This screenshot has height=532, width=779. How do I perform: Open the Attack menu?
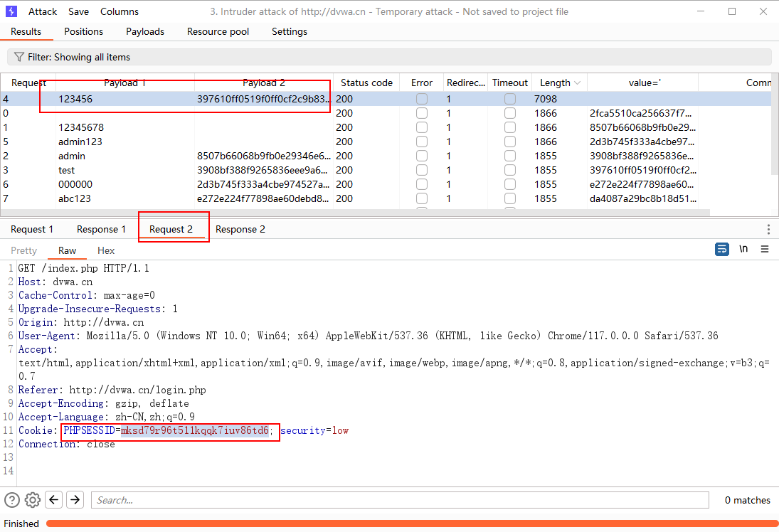coord(43,11)
